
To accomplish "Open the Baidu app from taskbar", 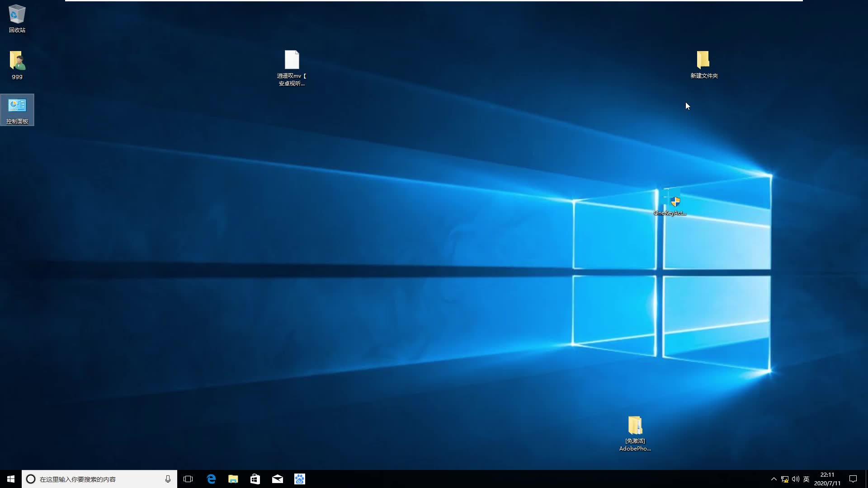I will click(x=299, y=479).
